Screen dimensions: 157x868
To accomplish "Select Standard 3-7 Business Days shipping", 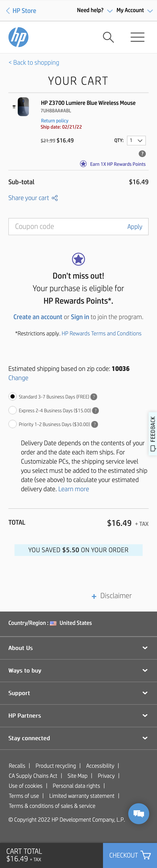I will [13, 397].
